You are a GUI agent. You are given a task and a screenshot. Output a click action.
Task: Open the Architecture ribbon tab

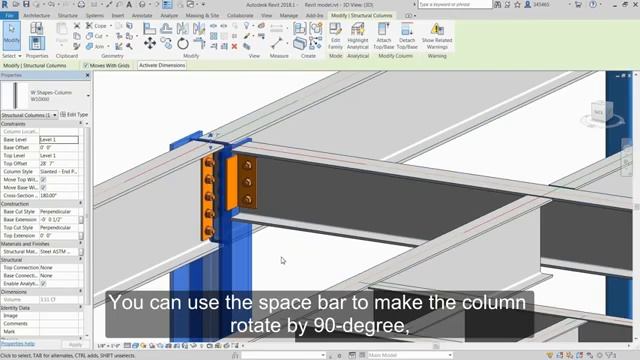pos(37,16)
